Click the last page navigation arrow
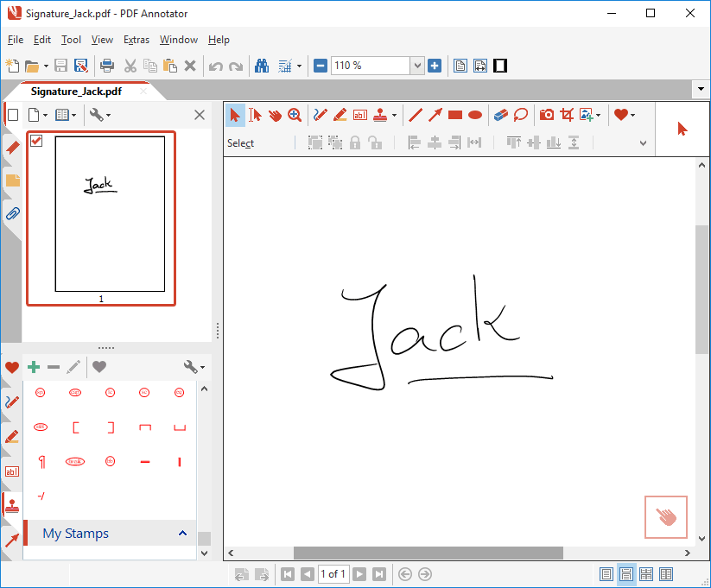The width and height of the screenshot is (711, 588). click(x=380, y=573)
